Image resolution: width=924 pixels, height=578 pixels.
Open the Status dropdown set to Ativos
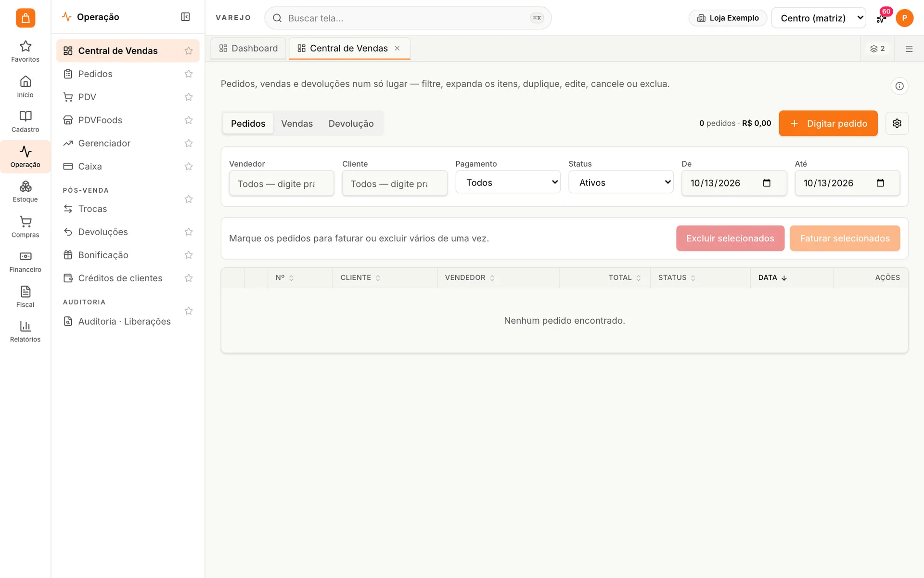click(621, 182)
